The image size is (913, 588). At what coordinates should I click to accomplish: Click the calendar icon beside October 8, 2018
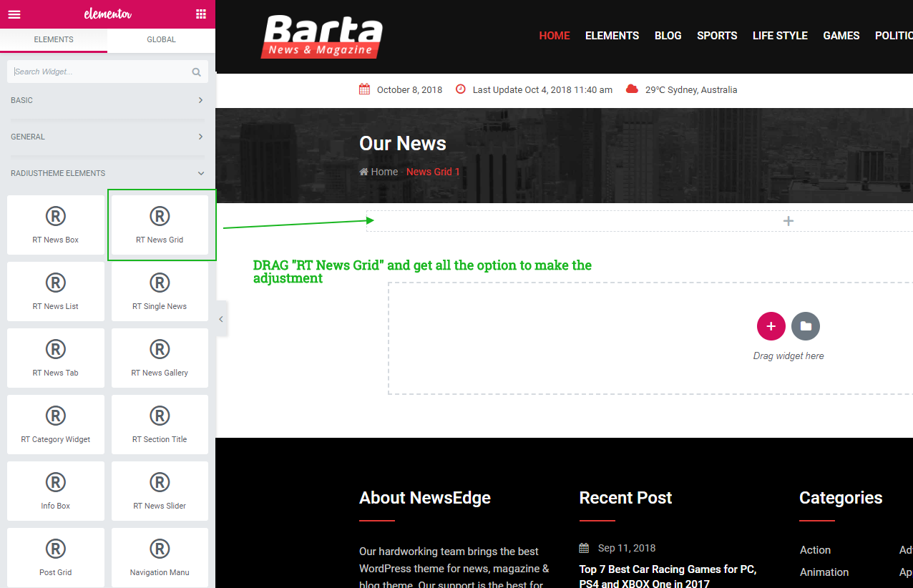tap(364, 89)
